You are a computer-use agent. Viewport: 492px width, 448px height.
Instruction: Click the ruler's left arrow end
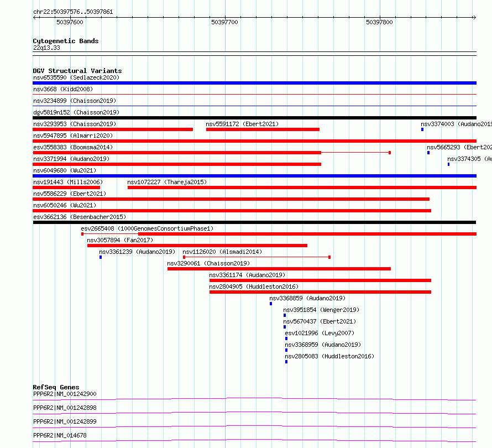click(x=35, y=18)
